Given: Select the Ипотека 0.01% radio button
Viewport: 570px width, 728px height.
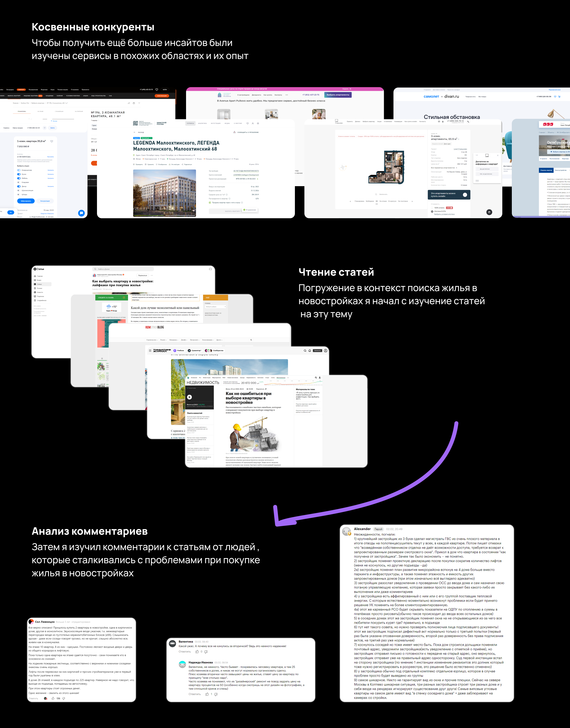Looking at the screenshot, I should [x=432, y=211].
